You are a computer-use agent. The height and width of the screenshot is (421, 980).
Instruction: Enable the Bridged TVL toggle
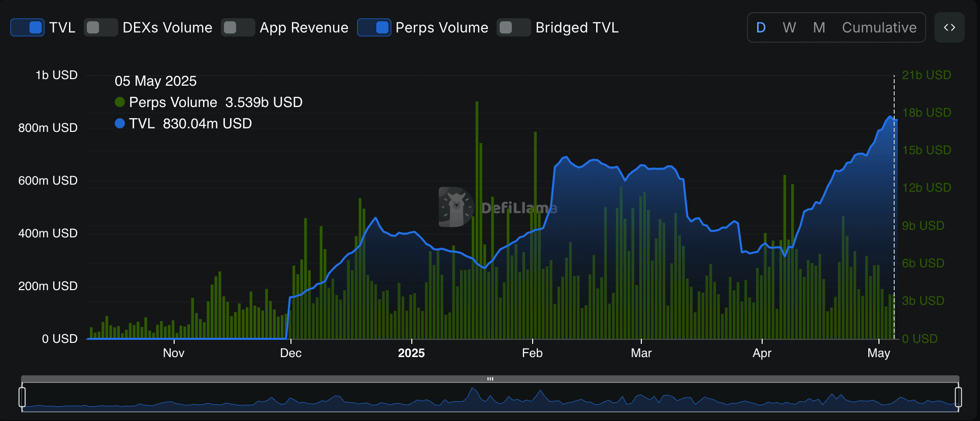(513, 27)
